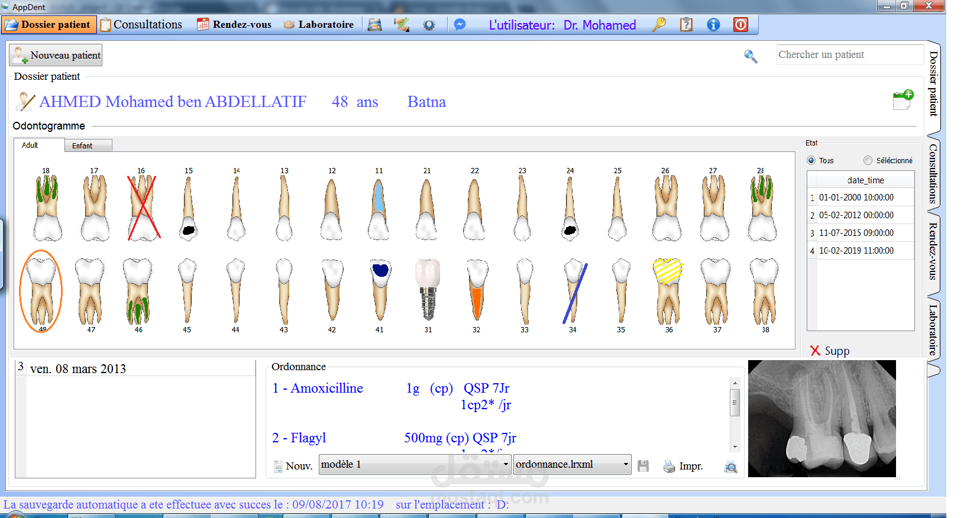Viewport: 980px width, 518px height.
Task: Select tooth 36 with yellow hatching
Action: 668,293
